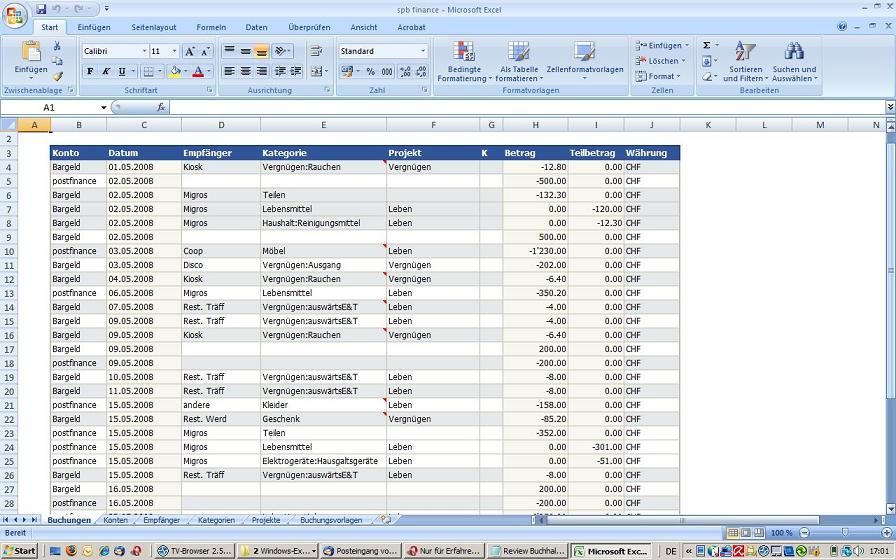Center cell contents horizontally
This screenshot has width=896, height=560.
[246, 71]
